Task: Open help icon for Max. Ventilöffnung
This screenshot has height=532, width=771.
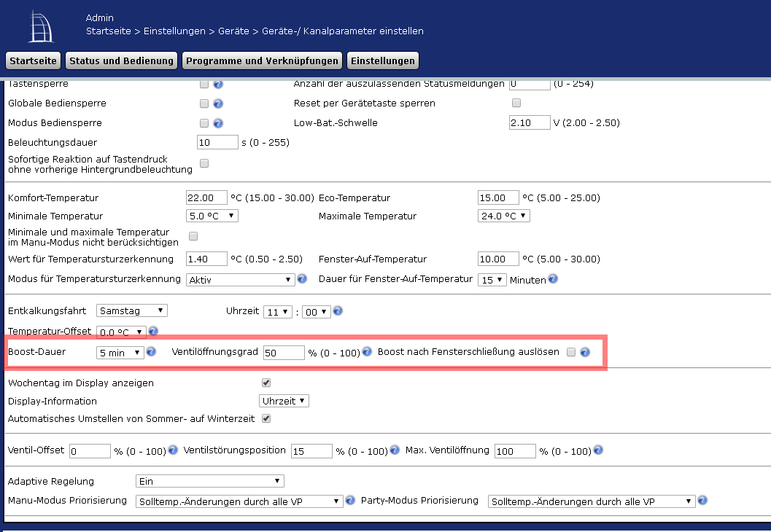Action: pyautogui.click(x=598, y=450)
